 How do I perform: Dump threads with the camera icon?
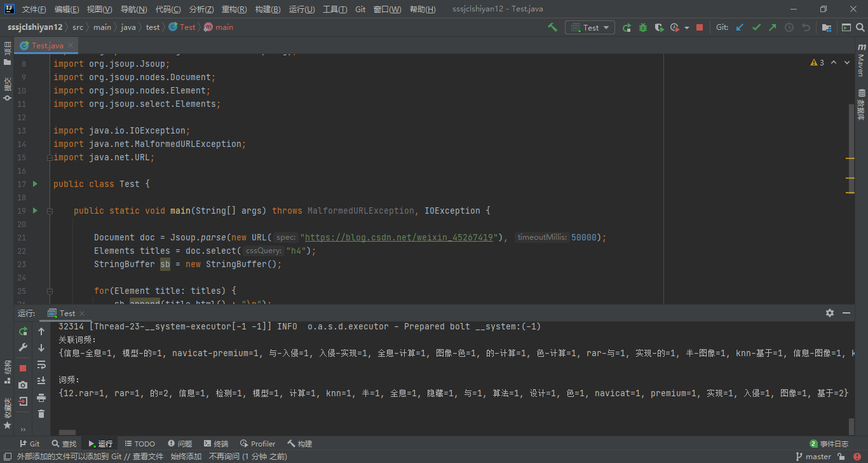click(x=24, y=385)
